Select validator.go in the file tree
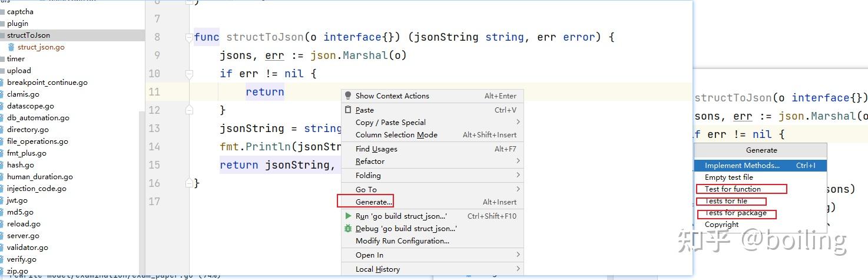 click(x=27, y=248)
